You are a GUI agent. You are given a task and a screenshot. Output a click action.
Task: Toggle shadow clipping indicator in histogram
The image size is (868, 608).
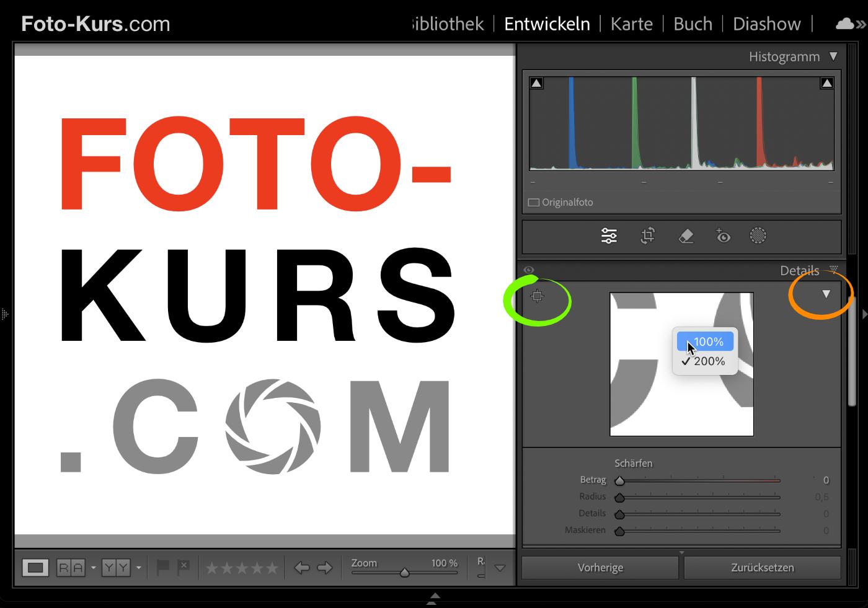coord(537,83)
